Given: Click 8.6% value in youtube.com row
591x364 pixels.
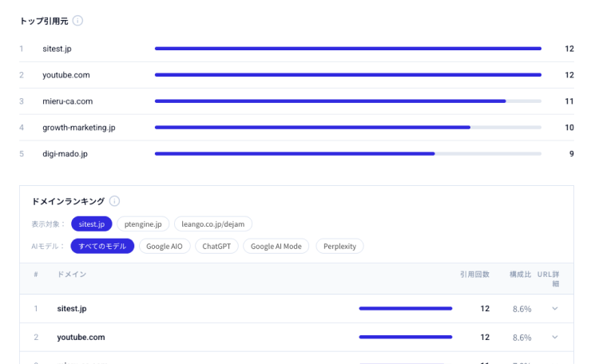Looking at the screenshot, I should pos(522,338).
